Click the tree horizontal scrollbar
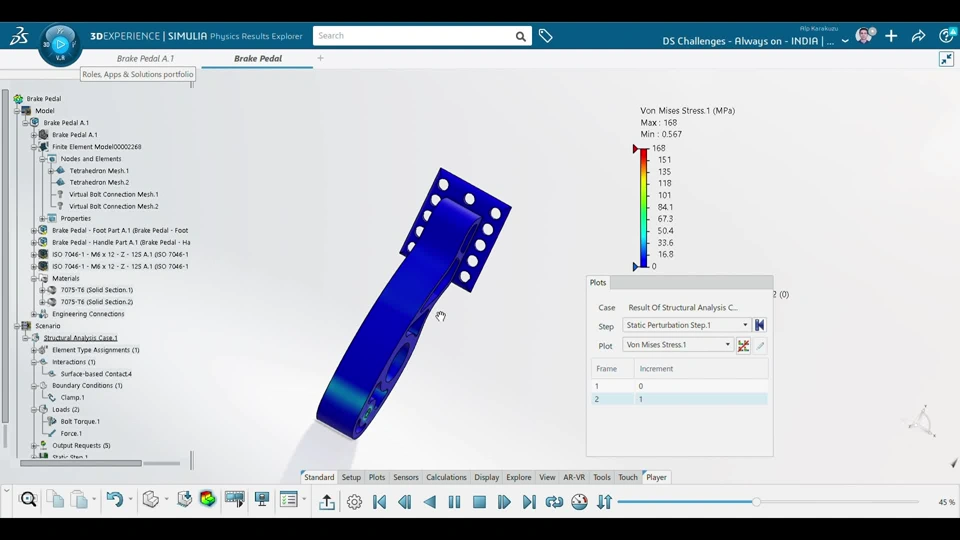The width and height of the screenshot is (960, 540). (x=81, y=463)
